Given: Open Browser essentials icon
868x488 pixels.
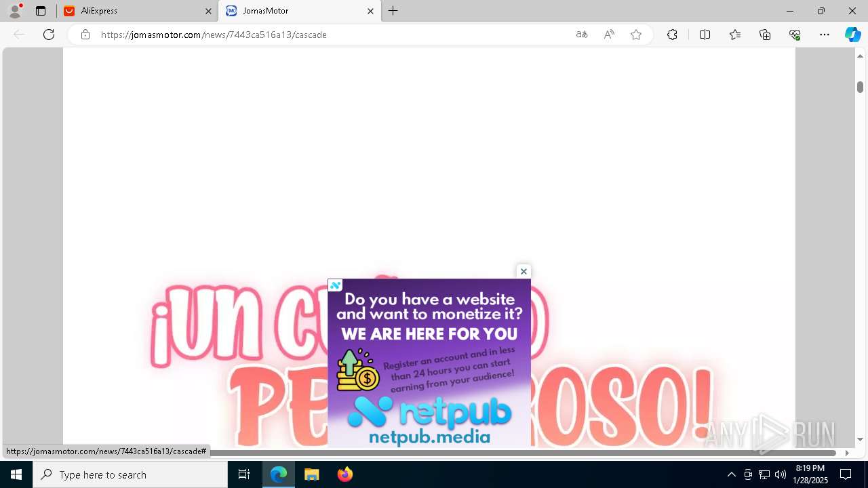Looking at the screenshot, I should point(795,35).
